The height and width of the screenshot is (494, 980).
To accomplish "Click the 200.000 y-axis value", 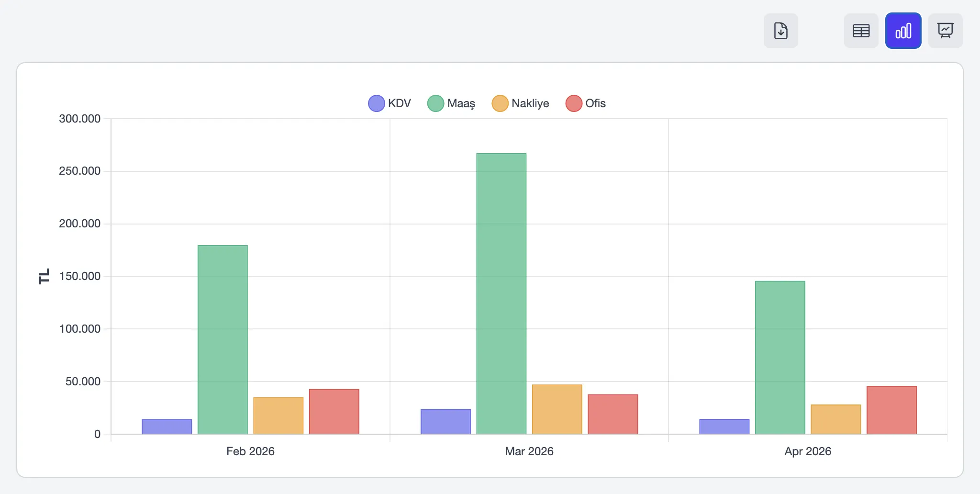I will 79,224.
